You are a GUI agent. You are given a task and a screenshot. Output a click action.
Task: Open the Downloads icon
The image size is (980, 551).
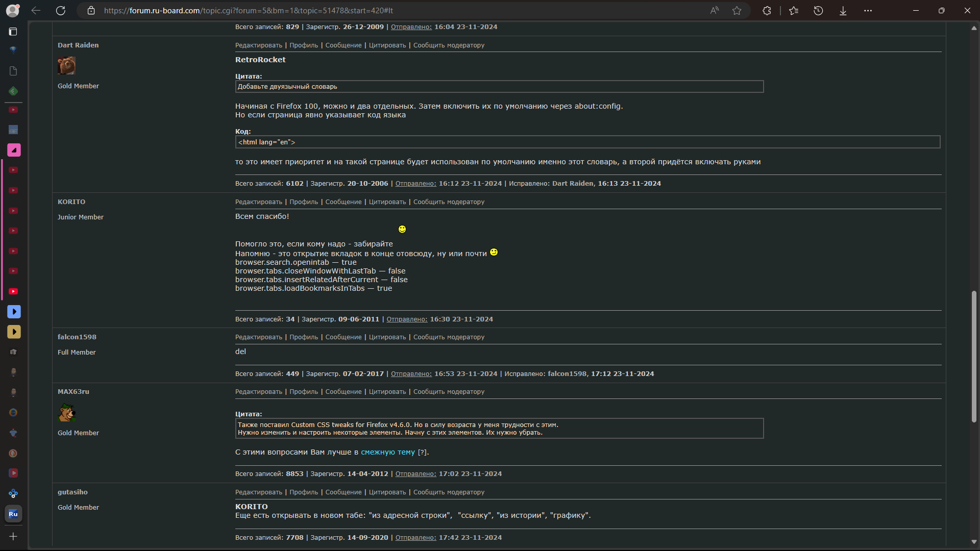[x=843, y=10]
